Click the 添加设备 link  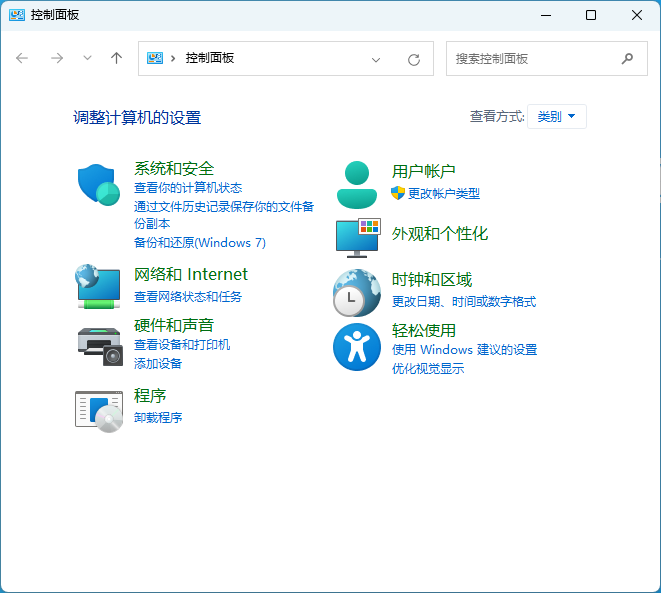point(158,364)
